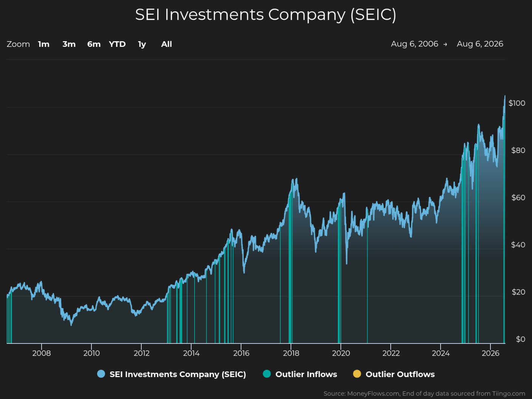
Task: Click the 2016 x-axis label
Action: click(241, 353)
